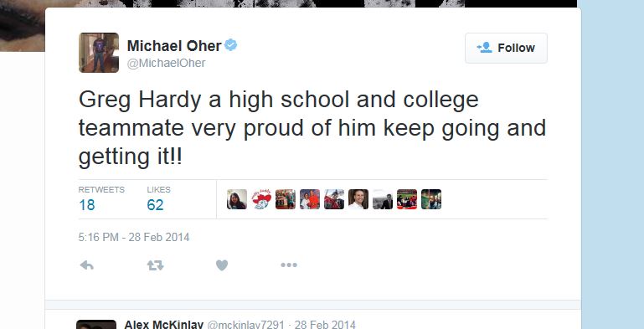The height and width of the screenshot is (329, 644).
Task: Click the reply arrow icon
Action: (x=86, y=265)
